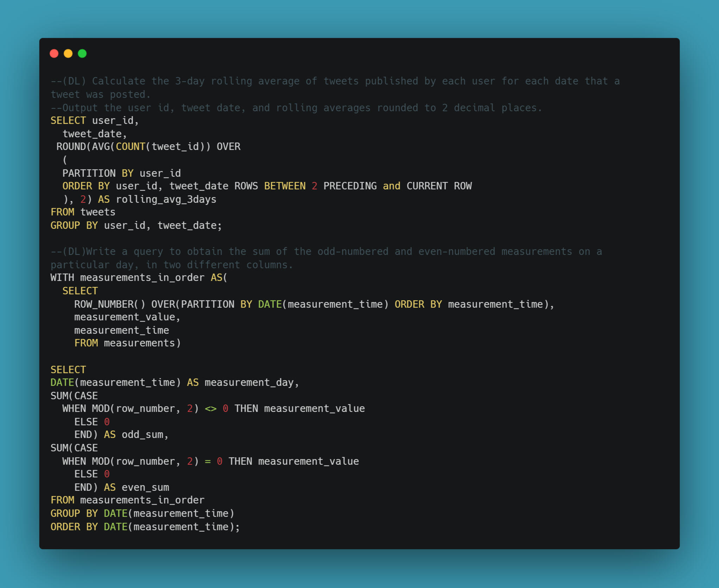
Task: Click the first SELECT keyword before user_id
Action: click(x=68, y=120)
